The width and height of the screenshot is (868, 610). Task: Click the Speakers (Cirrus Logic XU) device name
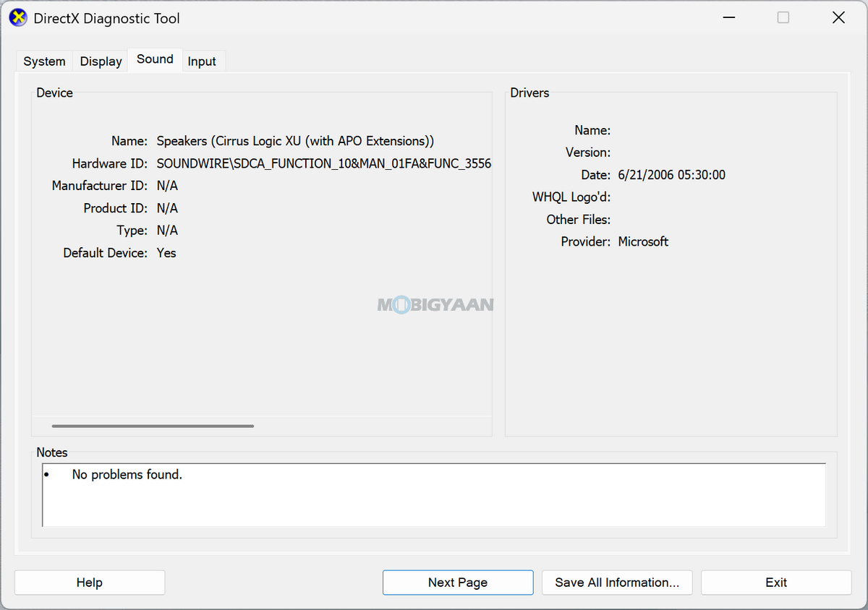click(295, 141)
